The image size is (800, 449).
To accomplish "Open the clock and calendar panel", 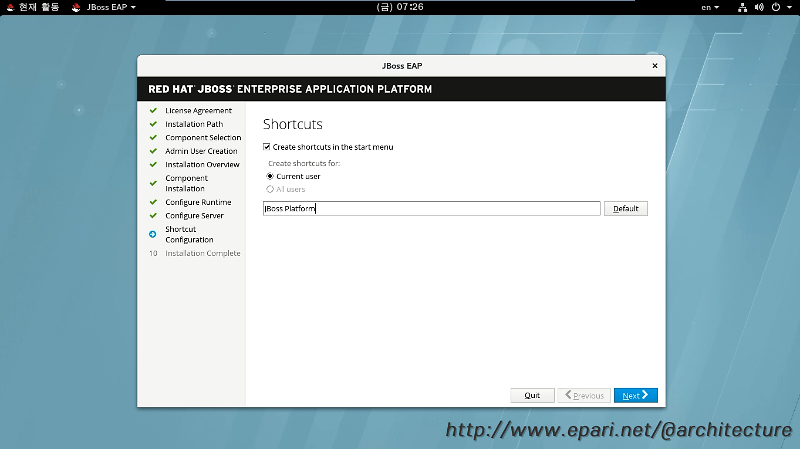I will coord(400,7).
